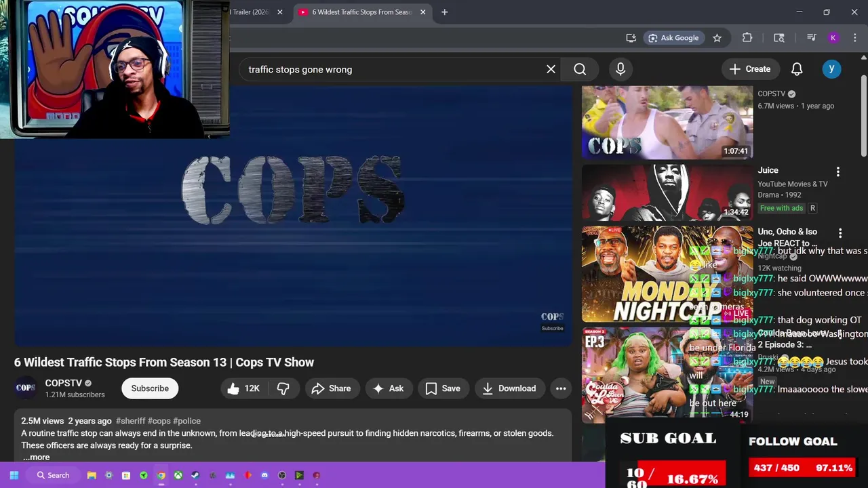Click the Create button
Image resolution: width=868 pixels, height=488 pixels.
coord(750,69)
